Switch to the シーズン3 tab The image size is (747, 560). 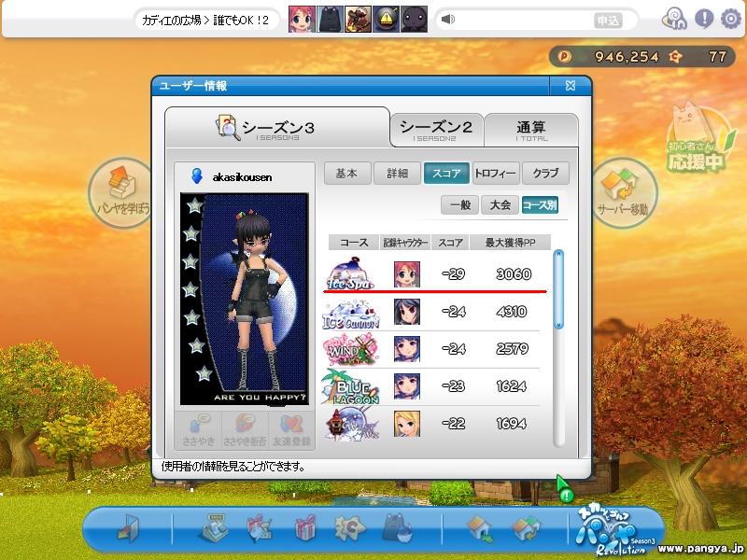[277, 128]
